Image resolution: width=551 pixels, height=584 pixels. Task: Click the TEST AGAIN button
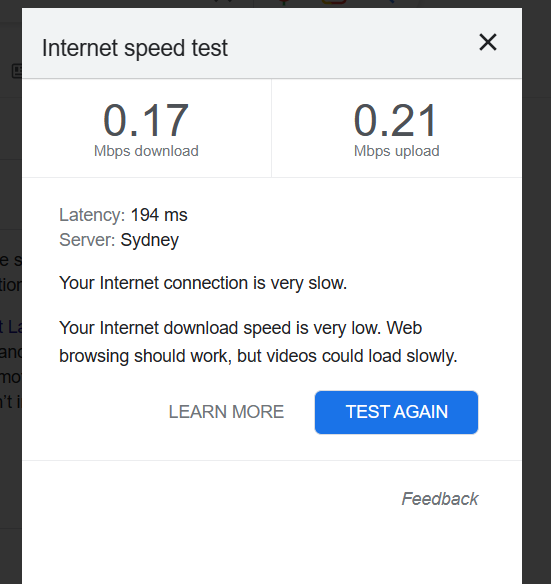pyautogui.click(x=396, y=412)
